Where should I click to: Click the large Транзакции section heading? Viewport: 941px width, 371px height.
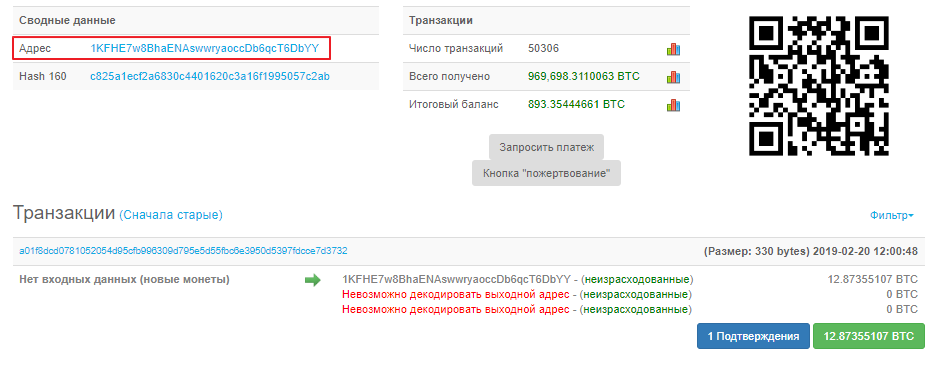[64, 213]
